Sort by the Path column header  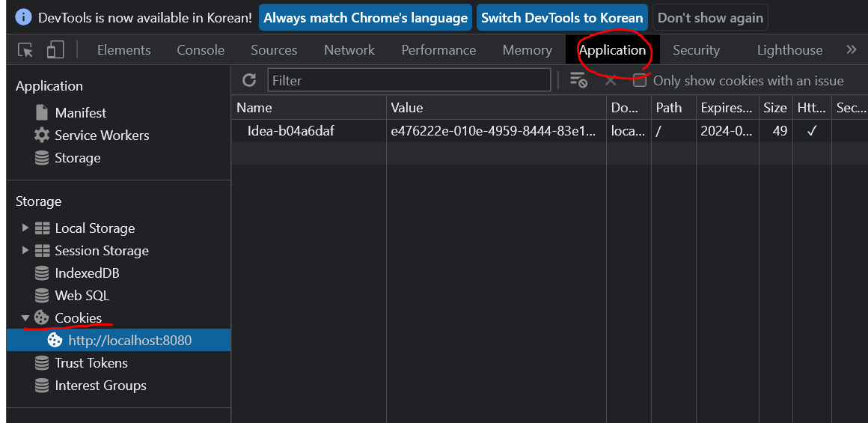[x=673, y=107]
